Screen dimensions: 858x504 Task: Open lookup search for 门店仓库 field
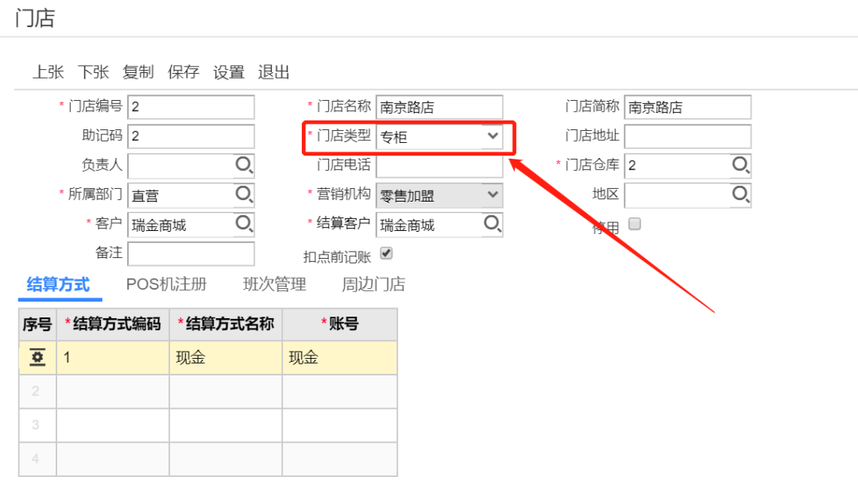[741, 164]
